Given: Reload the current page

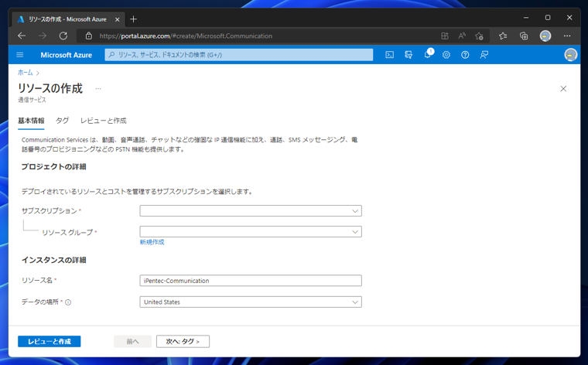Looking at the screenshot, I should point(63,36).
